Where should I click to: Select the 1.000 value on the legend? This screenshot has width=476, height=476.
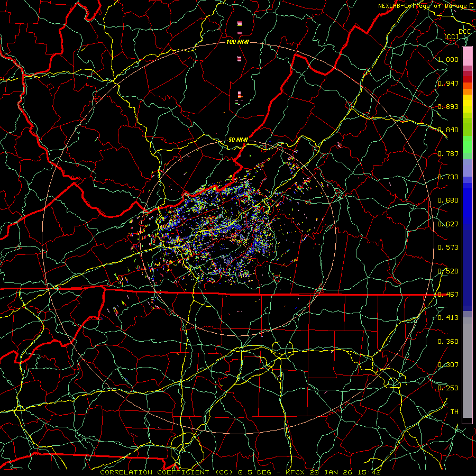point(448,59)
